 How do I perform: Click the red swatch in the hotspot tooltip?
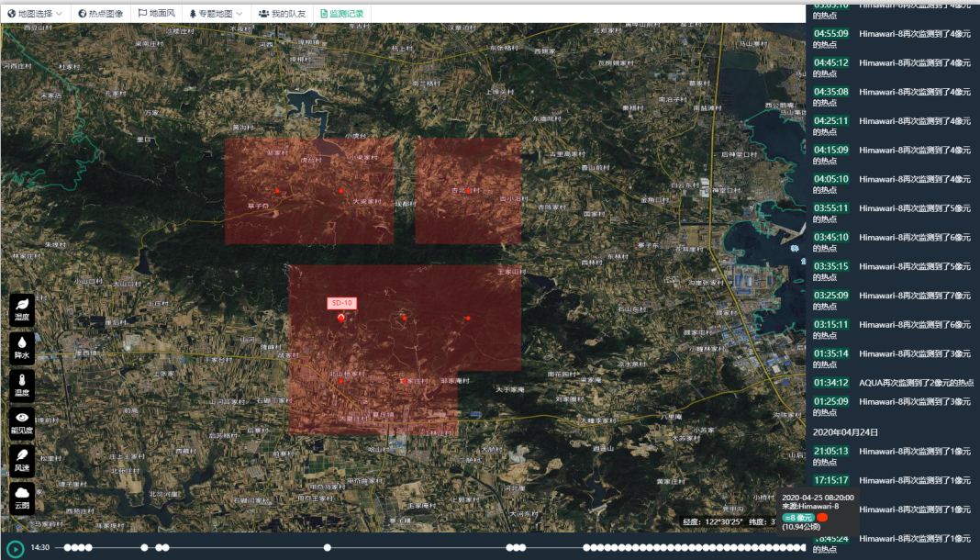pyautogui.click(x=822, y=518)
